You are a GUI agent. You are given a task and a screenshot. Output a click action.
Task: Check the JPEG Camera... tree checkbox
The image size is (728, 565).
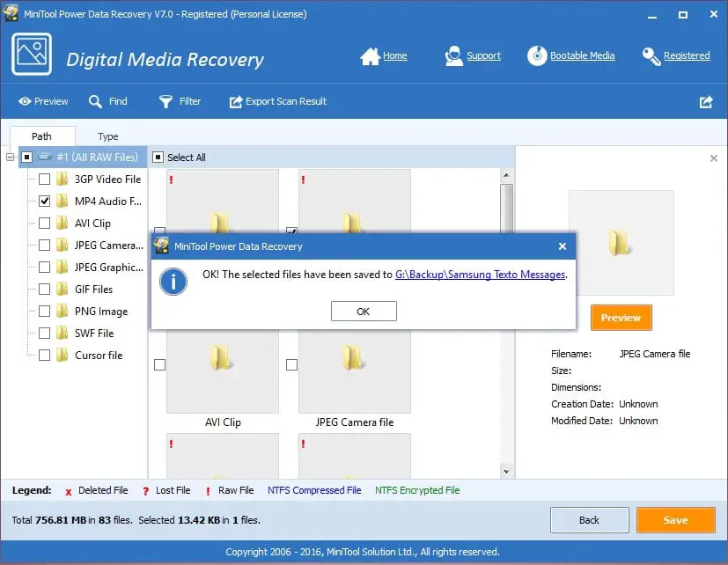44,246
